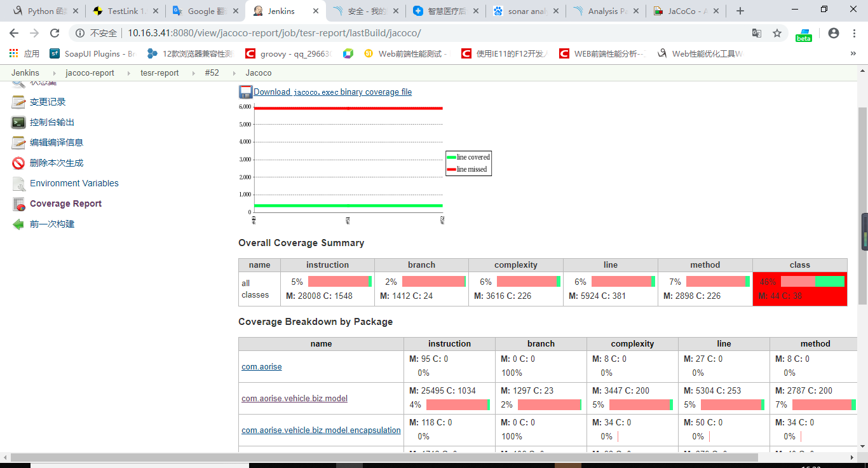Open Environment Variables page
This screenshot has height=468, width=868.
pyautogui.click(x=74, y=182)
